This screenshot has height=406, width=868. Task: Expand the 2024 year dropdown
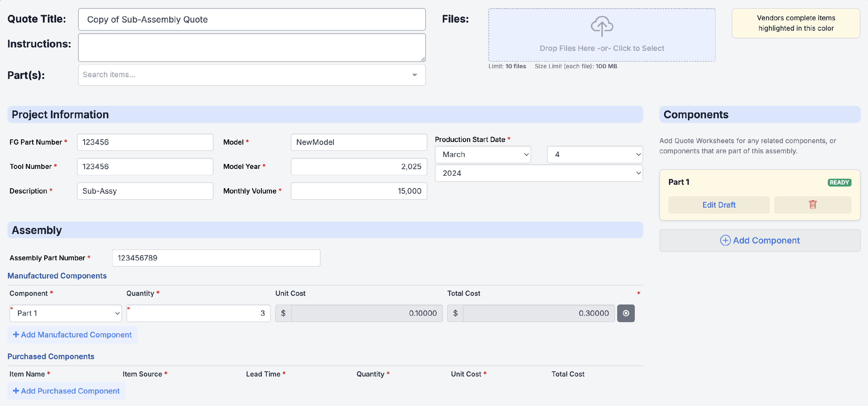[x=538, y=173]
